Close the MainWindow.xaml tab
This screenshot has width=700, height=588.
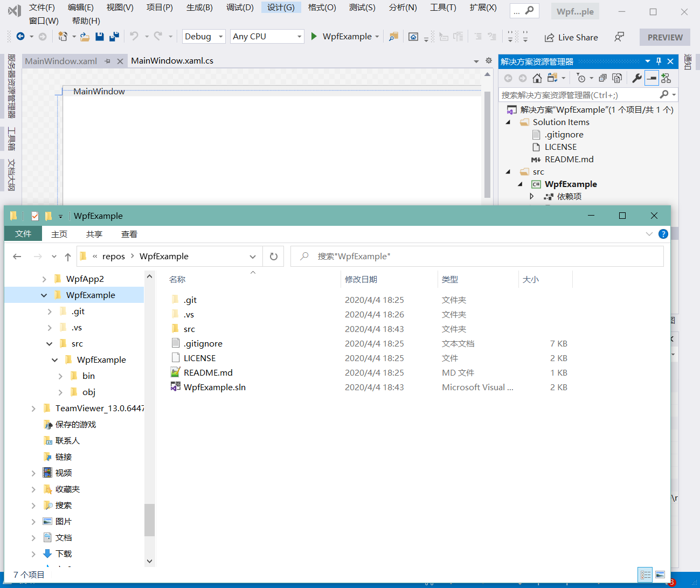tap(120, 61)
